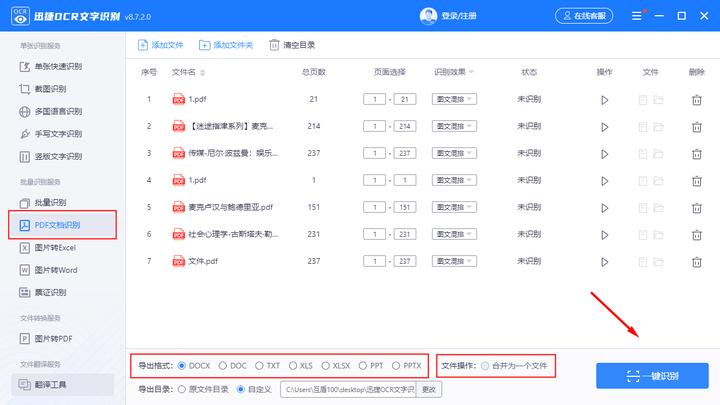Screen dimensions: 720x405
Task: Select DOC export format
Action: [x=223, y=366]
